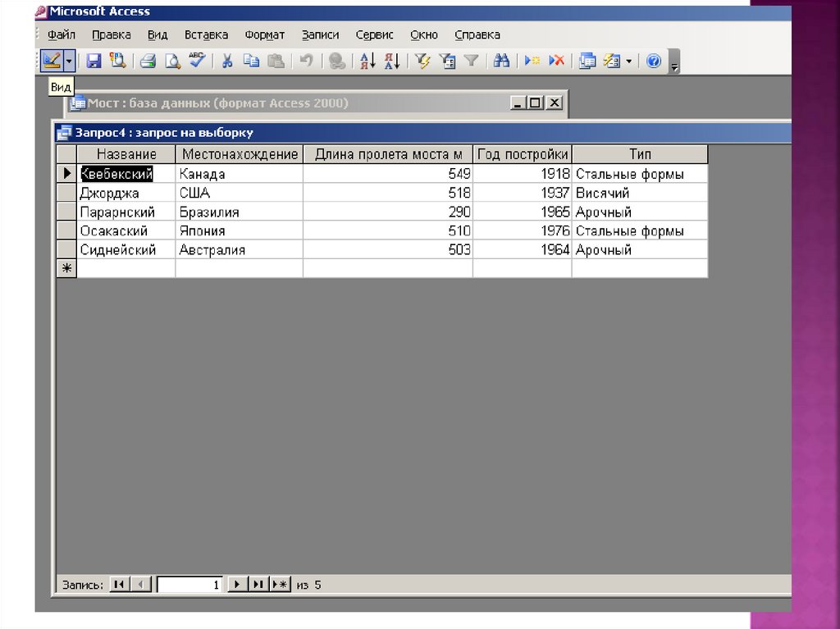Select the Год постройки column header
Image resolution: width=840 pixels, height=629 pixels.
(523, 154)
